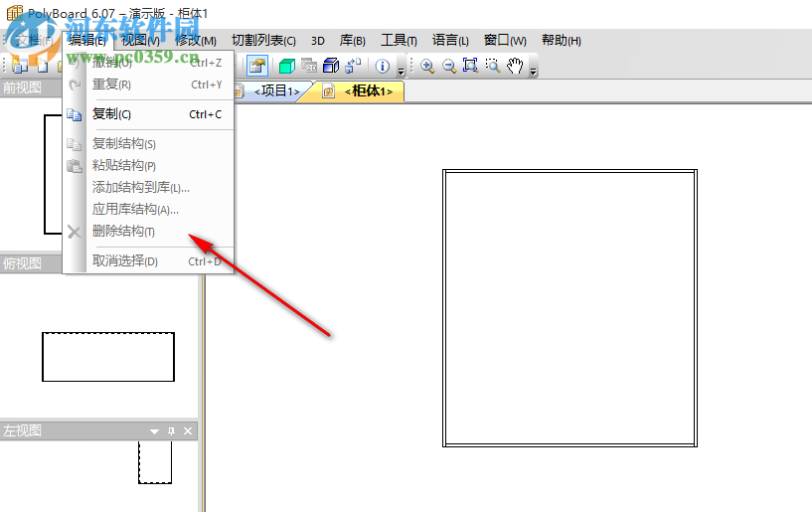Click the cabinet outline in main view
This screenshot has width=812, height=512.
click(569, 308)
